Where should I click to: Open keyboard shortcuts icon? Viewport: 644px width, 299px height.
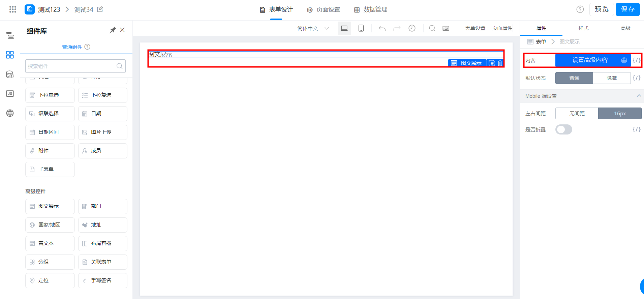tap(446, 28)
